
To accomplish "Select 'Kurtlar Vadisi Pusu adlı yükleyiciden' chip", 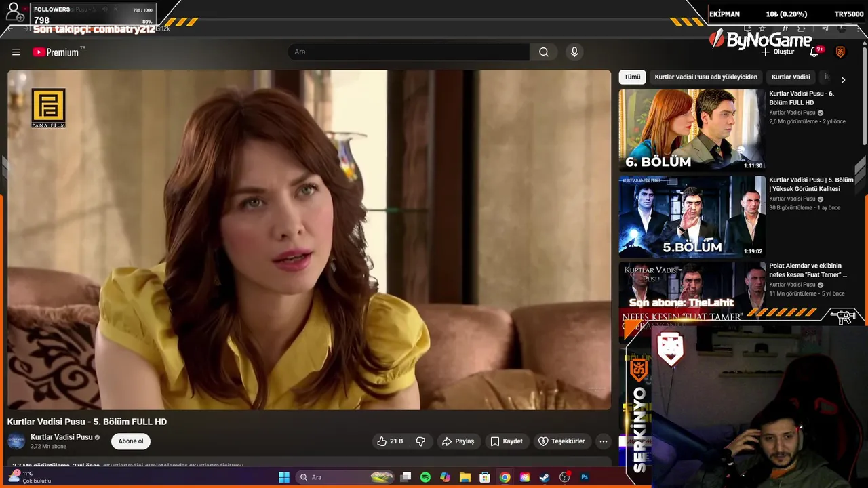I will (706, 77).
